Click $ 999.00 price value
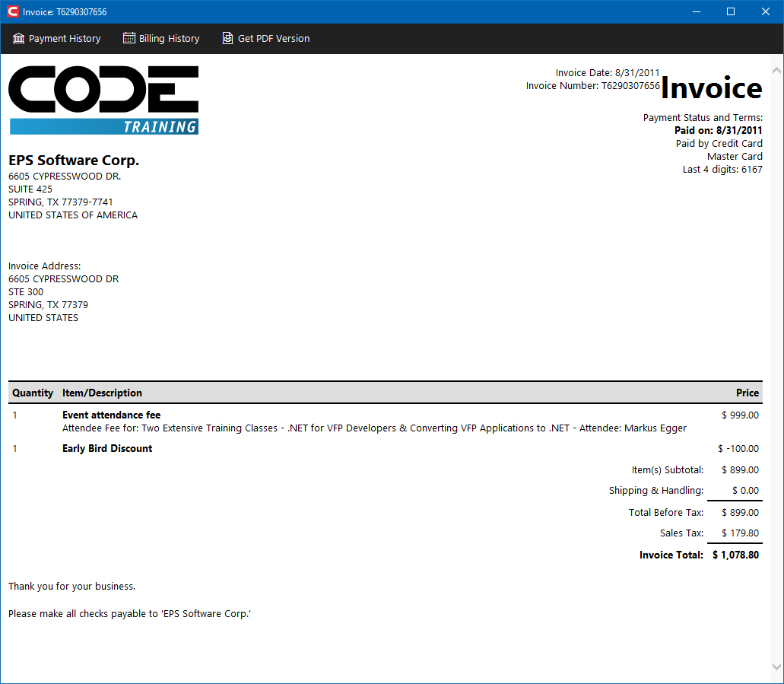The height and width of the screenshot is (684, 784). 740,415
